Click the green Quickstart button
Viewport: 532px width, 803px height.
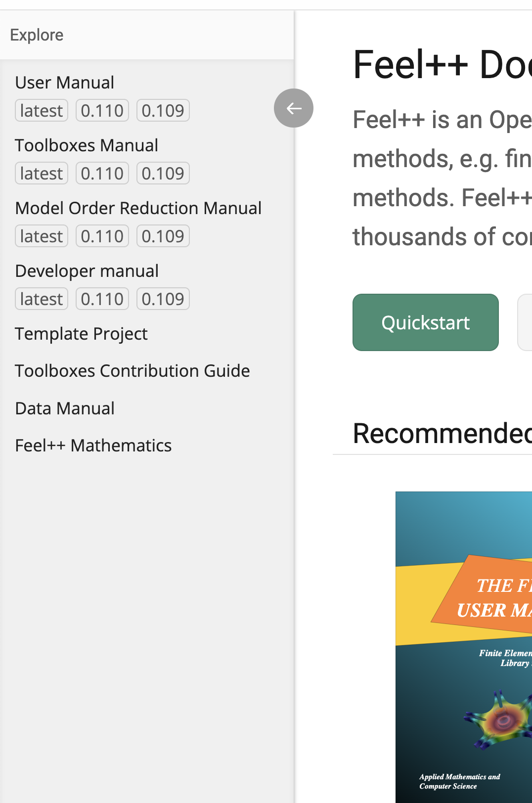(x=426, y=322)
